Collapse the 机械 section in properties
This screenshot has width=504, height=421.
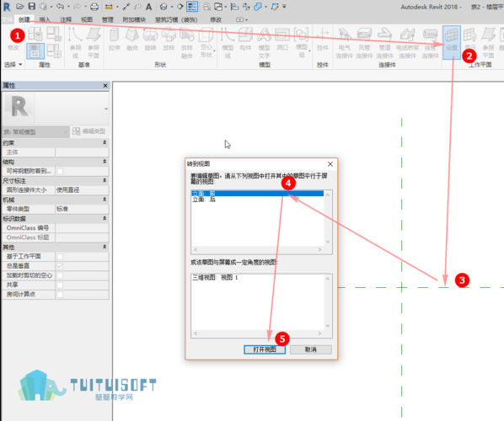tap(105, 199)
